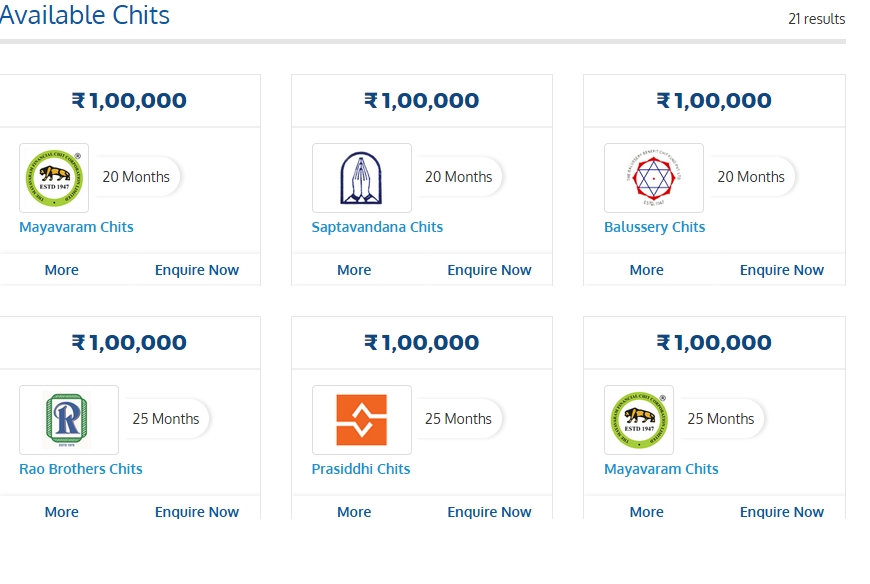Click Enquire Now on the bottom Mayavaram card
This screenshot has height=584, width=870.
(x=782, y=511)
